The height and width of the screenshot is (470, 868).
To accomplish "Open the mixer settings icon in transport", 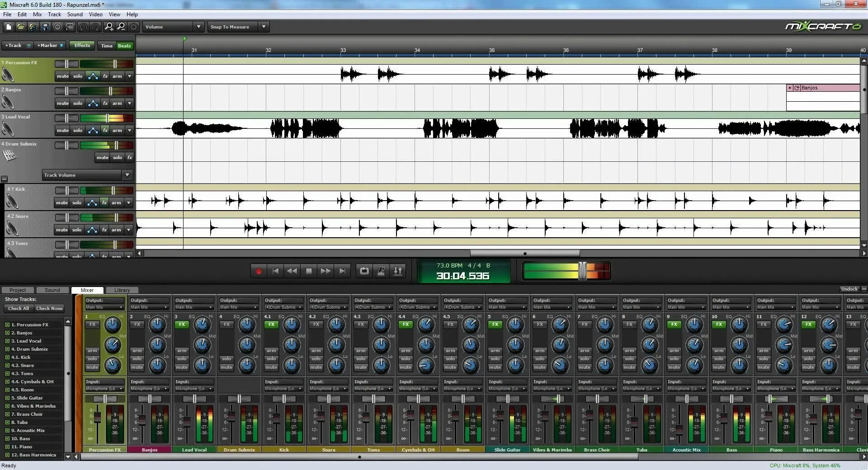I will pyautogui.click(x=398, y=271).
